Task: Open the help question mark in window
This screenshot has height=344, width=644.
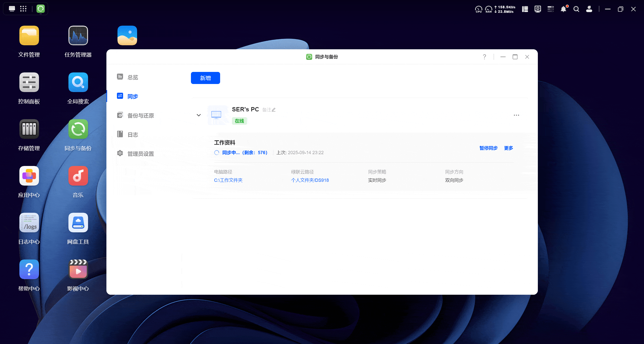Action: [484, 57]
